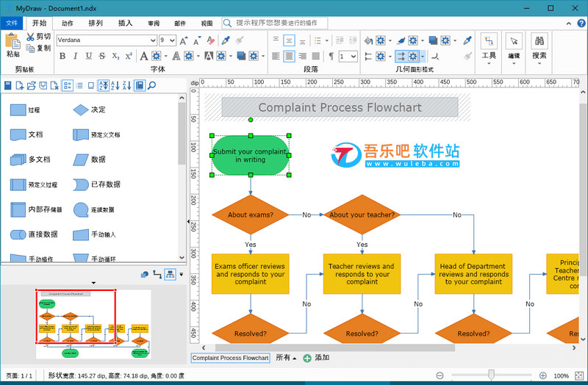Click the connector tool icon in pan-zoom toolbar

pos(157,274)
